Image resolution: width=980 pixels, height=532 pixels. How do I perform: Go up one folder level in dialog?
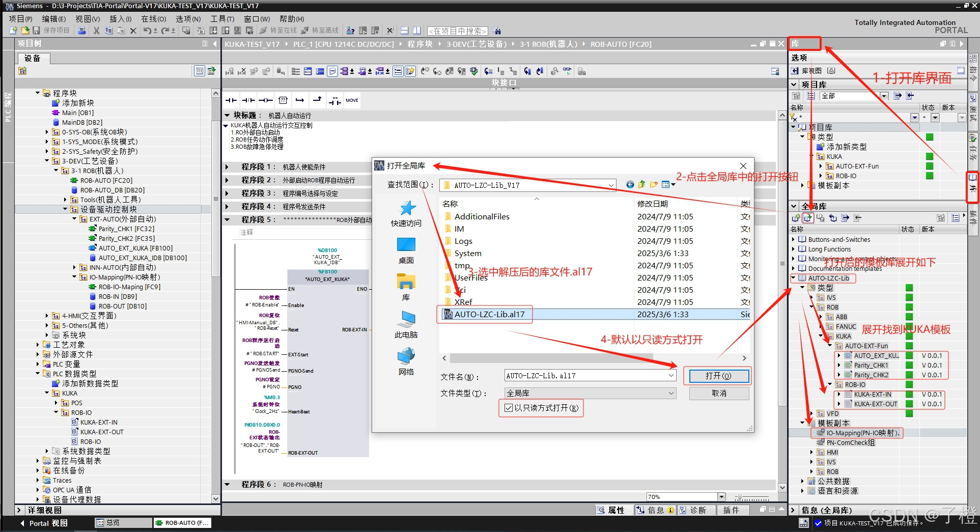pyautogui.click(x=641, y=184)
